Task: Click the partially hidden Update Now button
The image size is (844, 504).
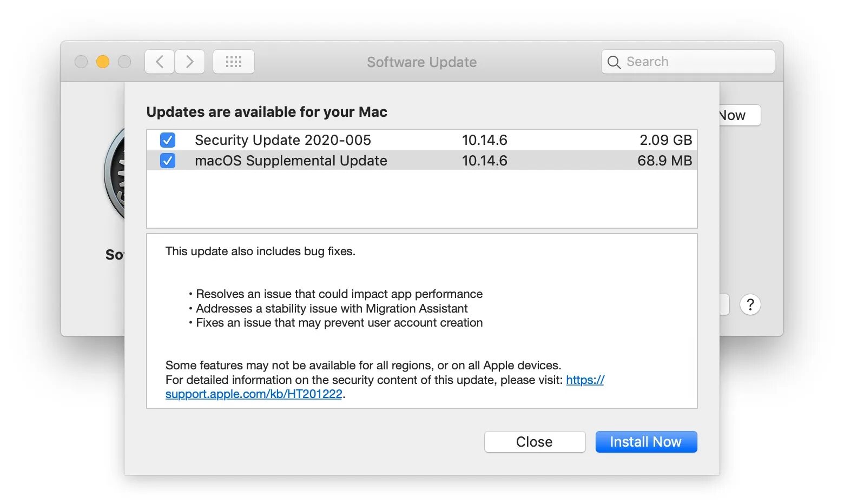Action: click(x=739, y=115)
